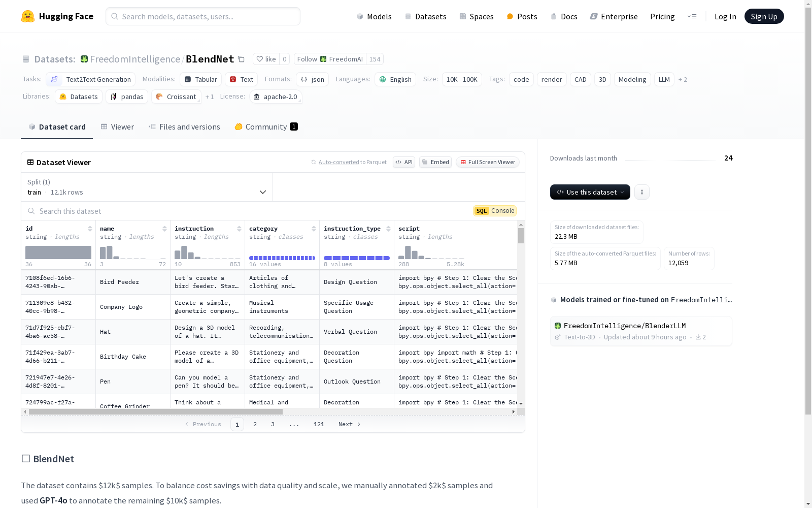Click the Datasets library tag
The image size is (812, 508).
pyautogui.click(x=79, y=97)
